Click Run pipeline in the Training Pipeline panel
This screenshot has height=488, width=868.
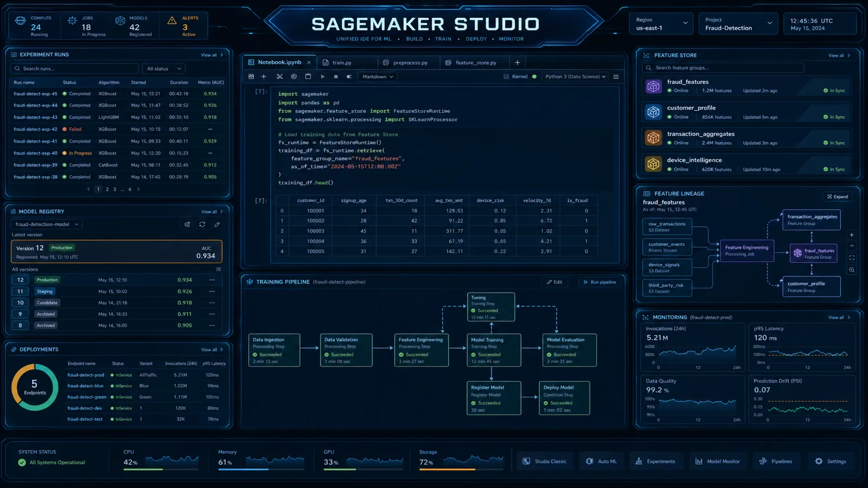tap(599, 281)
